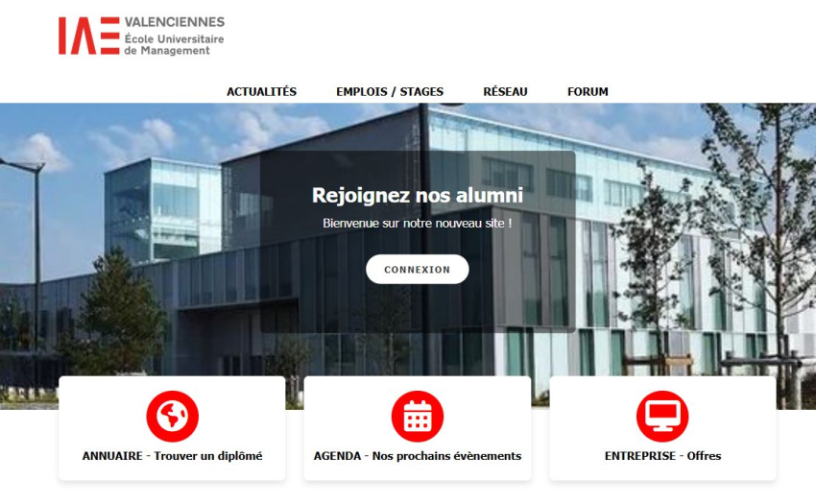Select the Annuaire card panel
Image resolution: width=816 pixels, height=504 pixels.
tap(172, 428)
